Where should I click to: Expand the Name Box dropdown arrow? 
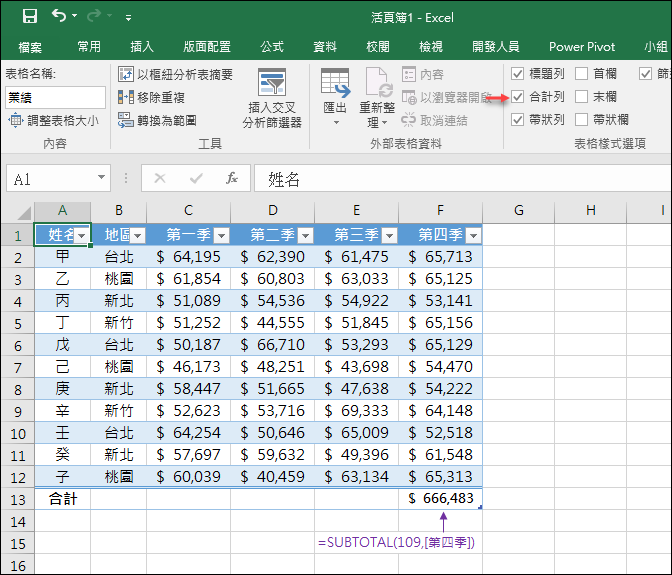(102, 178)
